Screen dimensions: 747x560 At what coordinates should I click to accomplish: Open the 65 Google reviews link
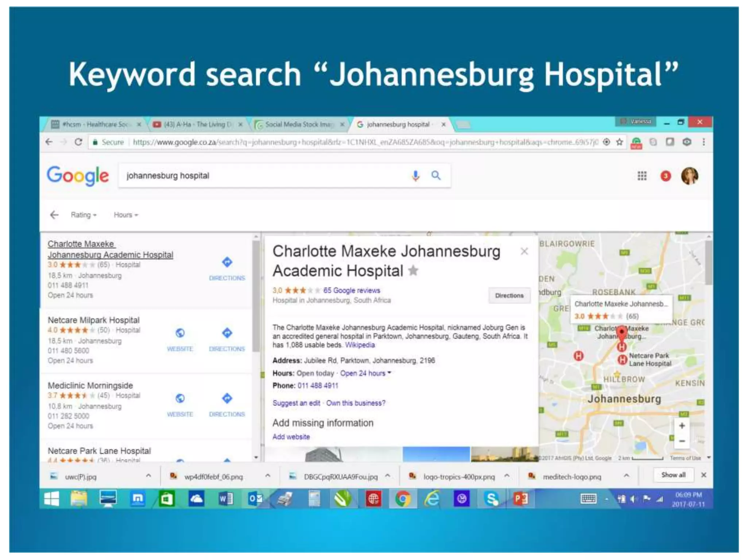pos(352,291)
